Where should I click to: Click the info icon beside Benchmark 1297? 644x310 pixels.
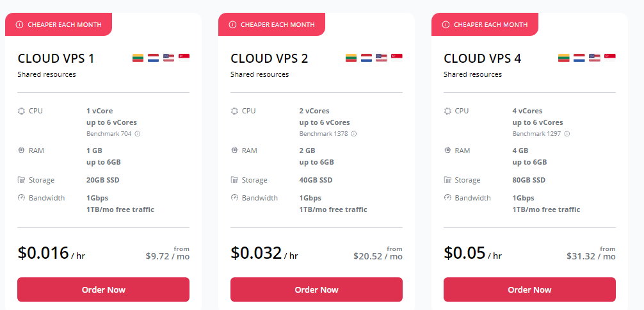567,134
